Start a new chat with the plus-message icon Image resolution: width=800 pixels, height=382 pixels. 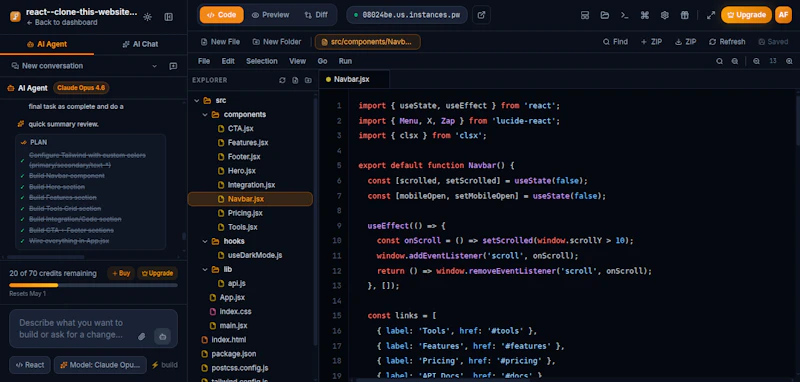(x=173, y=66)
